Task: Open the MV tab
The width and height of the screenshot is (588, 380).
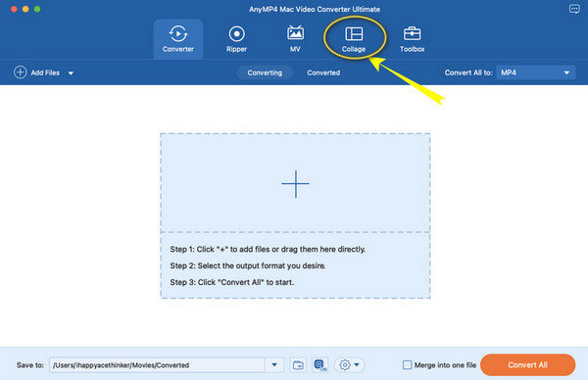Action: [x=295, y=39]
